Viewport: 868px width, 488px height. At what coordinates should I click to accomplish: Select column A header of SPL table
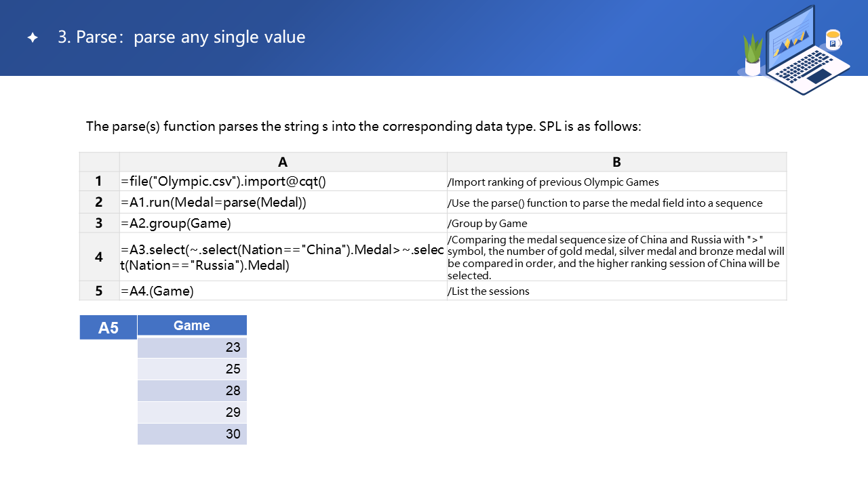coord(283,162)
